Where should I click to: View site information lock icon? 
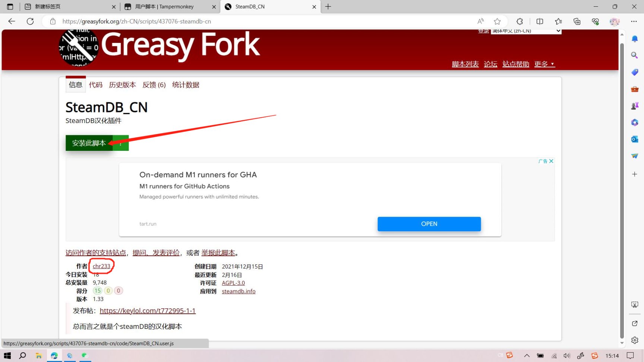tap(53, 21)
